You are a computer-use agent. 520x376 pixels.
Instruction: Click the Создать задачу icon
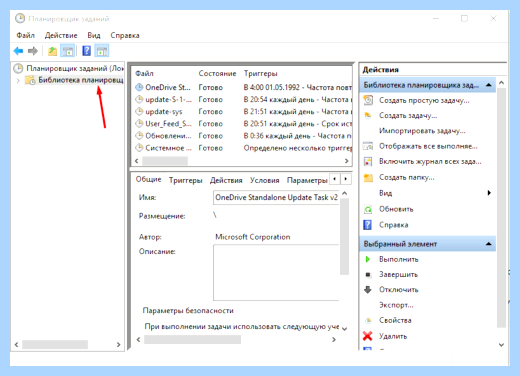click(368, 115)
